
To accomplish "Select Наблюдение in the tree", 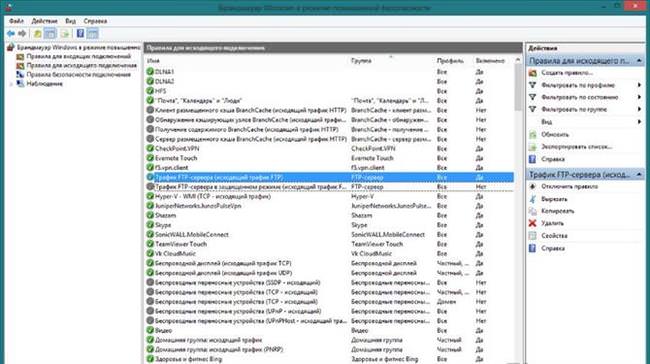I will pos(44,84).
